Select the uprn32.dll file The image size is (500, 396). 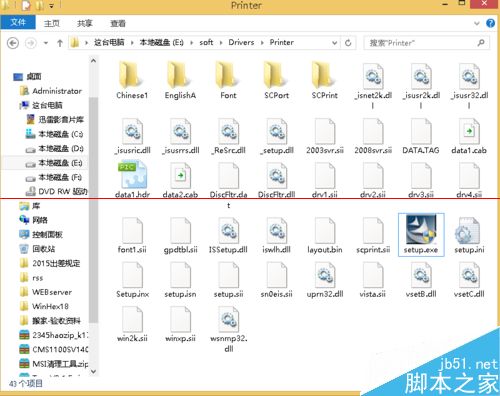coord(325,280)
